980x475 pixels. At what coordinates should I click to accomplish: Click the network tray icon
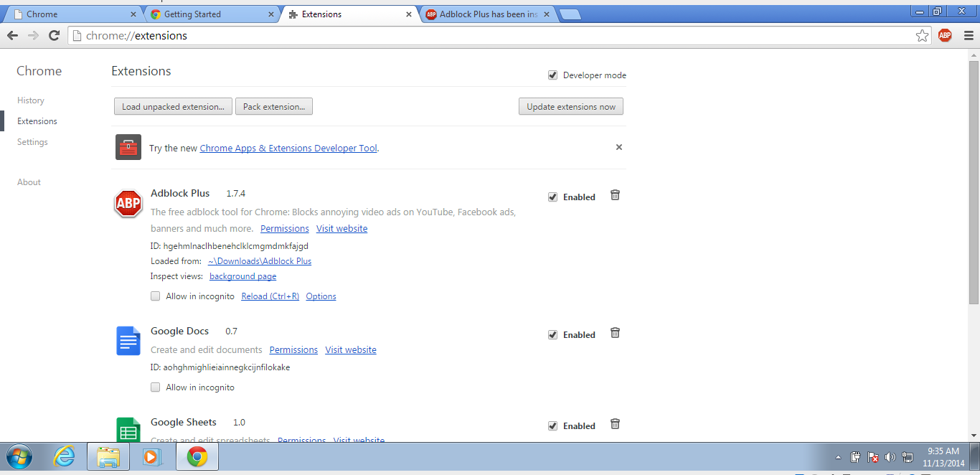tap(908, 457)
